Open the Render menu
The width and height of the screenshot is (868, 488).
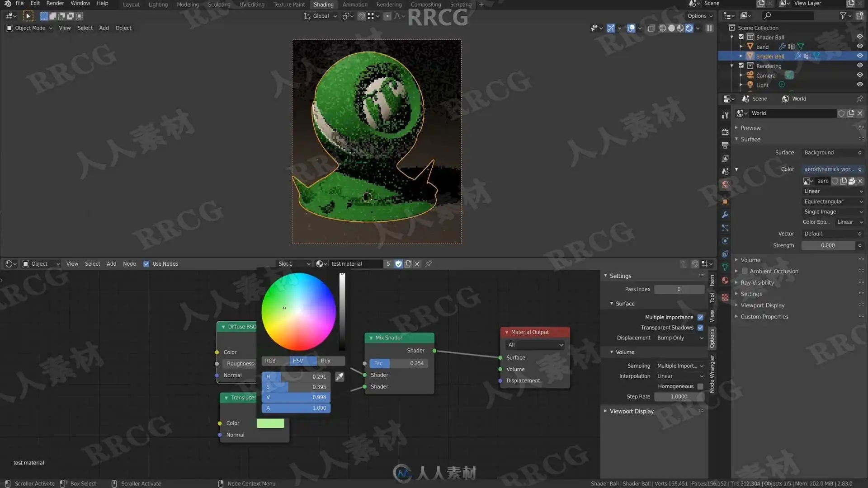(55, 4)
